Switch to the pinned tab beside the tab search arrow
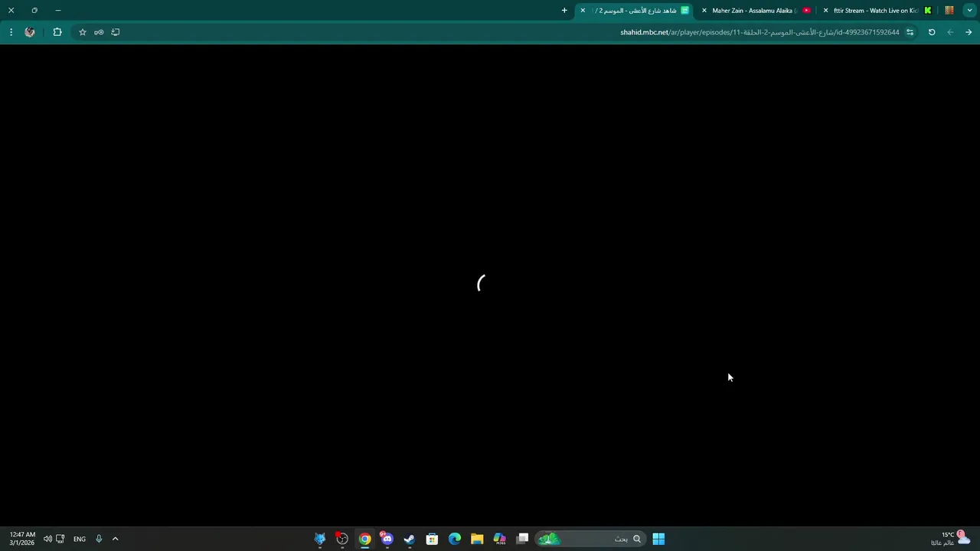 point(949,11)
